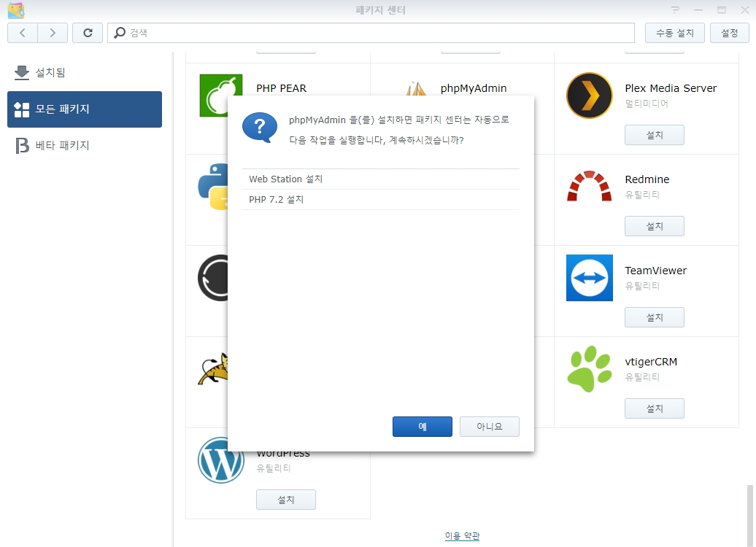This screenshot has width=756, height=547.
Task: Open 이용 약관 terms link
Action: point(462,535)
